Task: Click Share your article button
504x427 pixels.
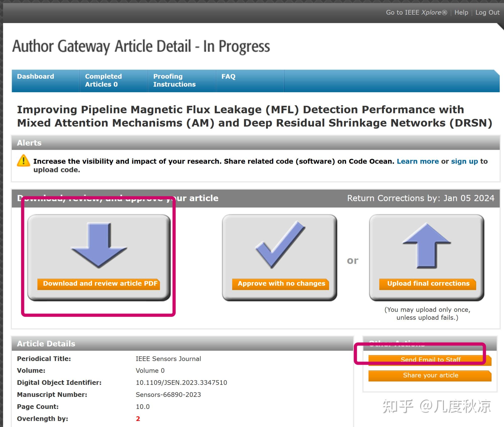Action: (430, 375)
